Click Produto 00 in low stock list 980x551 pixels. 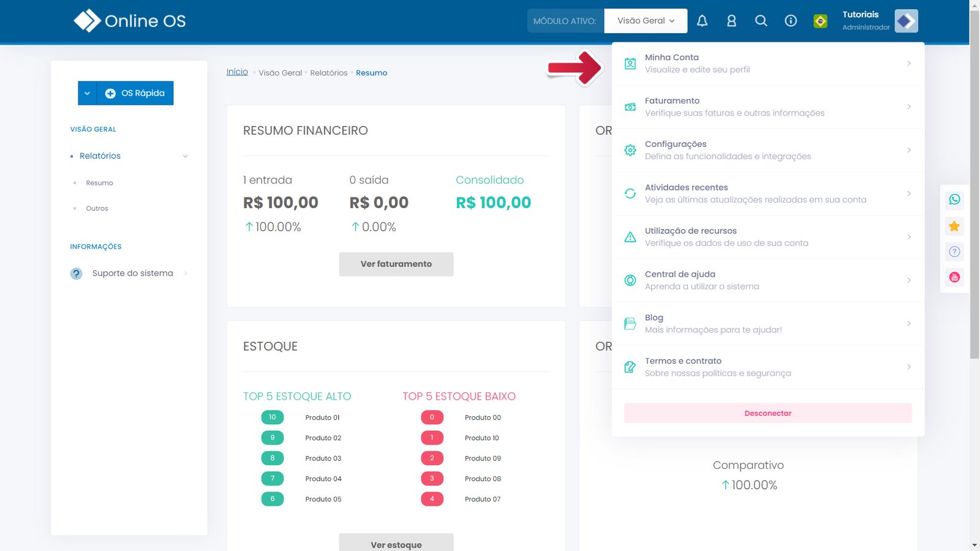tap(483, 418)
